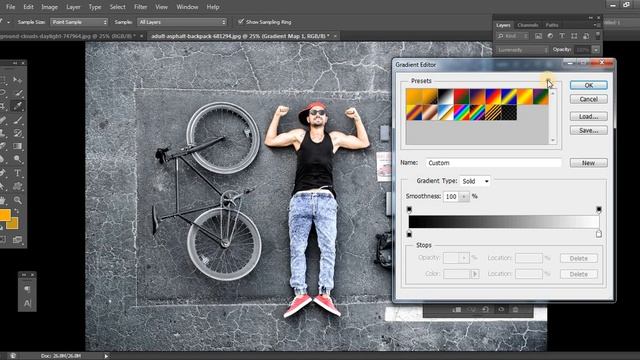The width and height of the screenshot is (640, 360).
Task: Switch to the Paths tab
Action: 552,25
